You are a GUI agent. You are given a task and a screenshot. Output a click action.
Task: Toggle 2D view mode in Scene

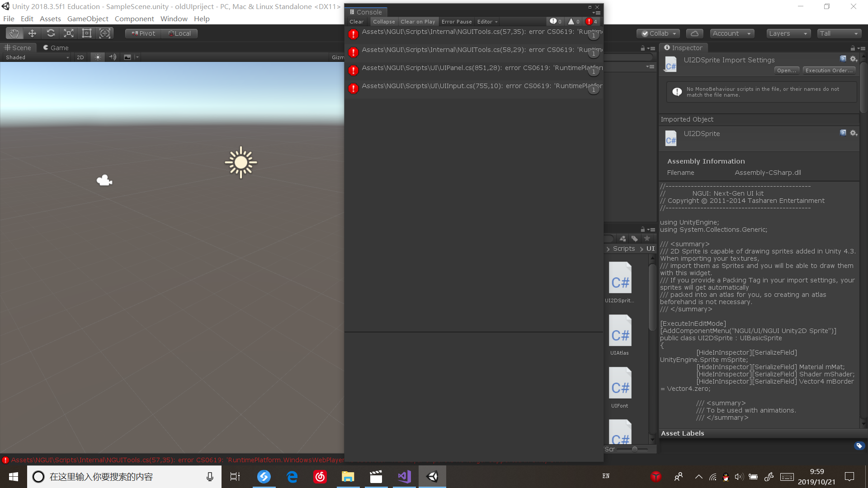pyautogui.click(x=80, y=57)
